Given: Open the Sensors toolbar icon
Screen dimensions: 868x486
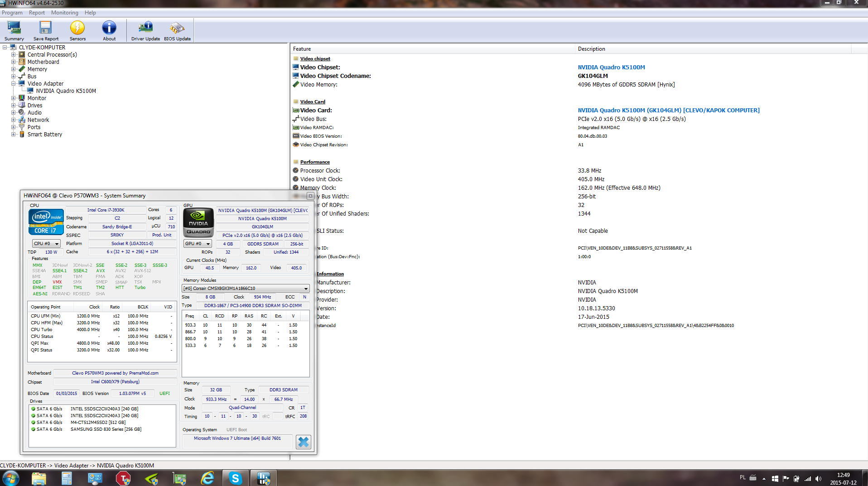Looking at the screenshot, I should point(77,31).
